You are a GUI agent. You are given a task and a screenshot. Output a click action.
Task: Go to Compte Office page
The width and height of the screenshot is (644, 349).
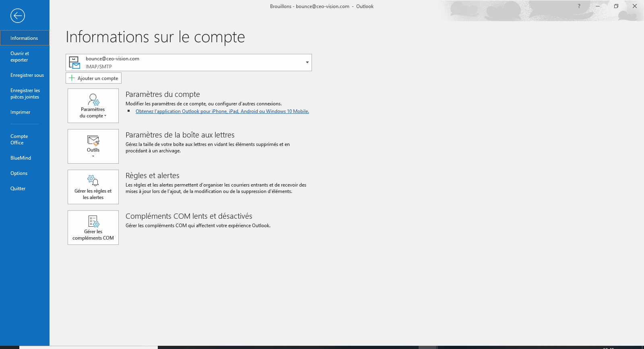[19, 140]
